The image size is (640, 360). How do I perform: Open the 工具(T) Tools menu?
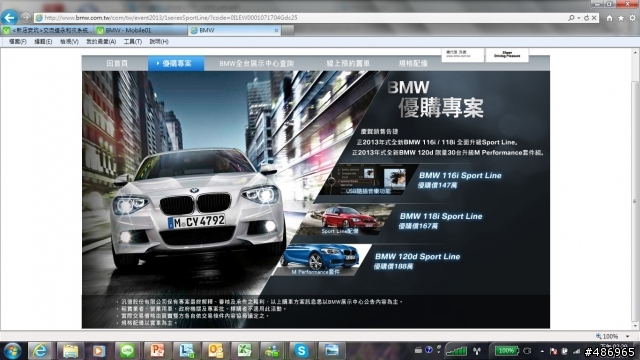[133, 42]
